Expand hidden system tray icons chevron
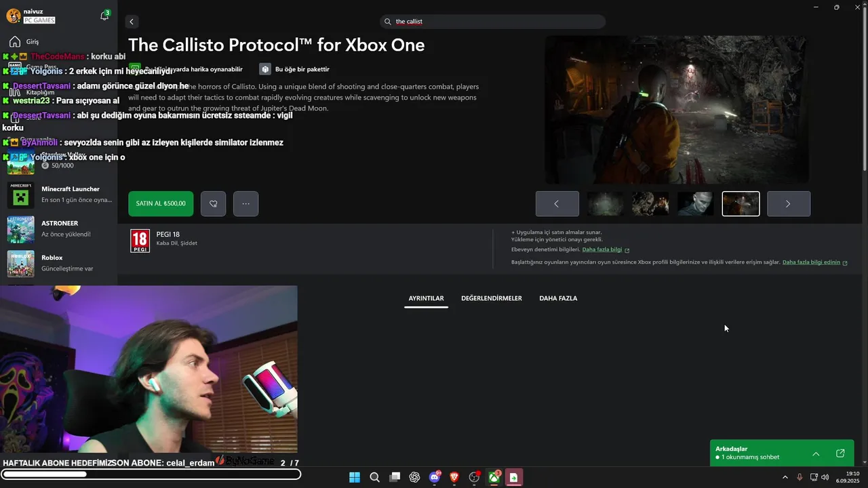 [785, 478]
